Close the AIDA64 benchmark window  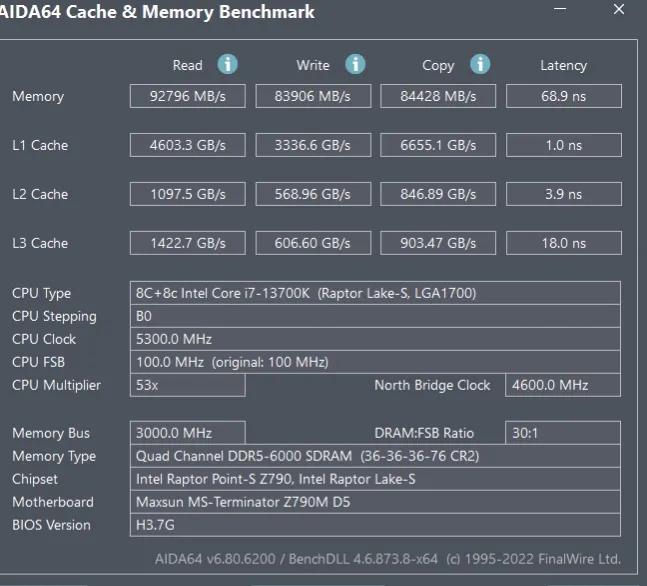619,9
